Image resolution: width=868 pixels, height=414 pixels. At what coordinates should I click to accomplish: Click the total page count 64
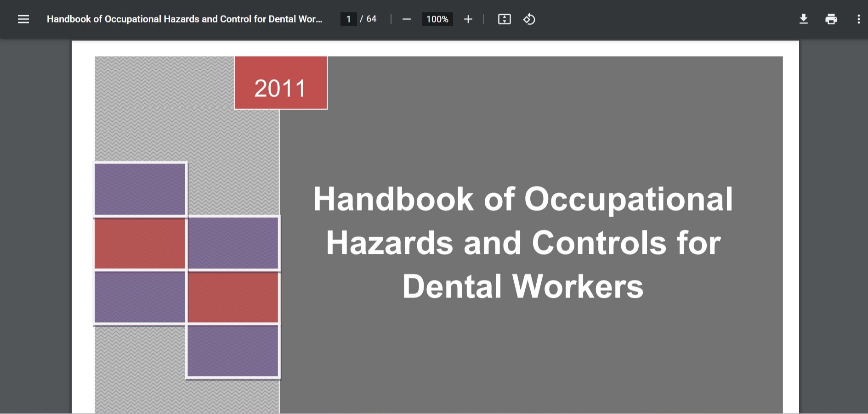pos(371,19)
